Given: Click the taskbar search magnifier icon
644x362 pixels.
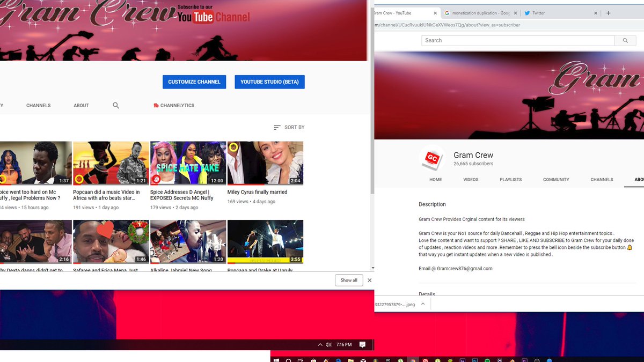Looking at the screenshot, I should pyautogui.click(x=288, y=360).
